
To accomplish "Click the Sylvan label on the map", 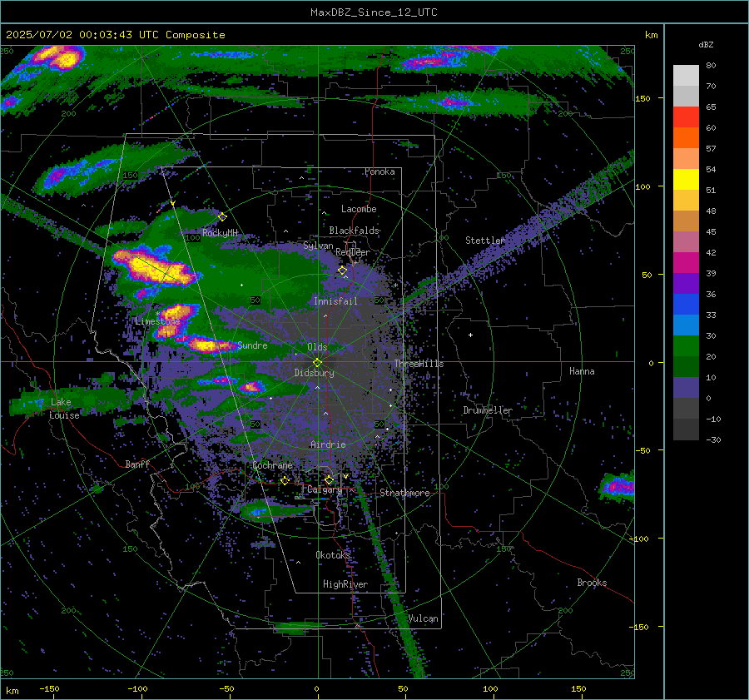I will 318,246.
